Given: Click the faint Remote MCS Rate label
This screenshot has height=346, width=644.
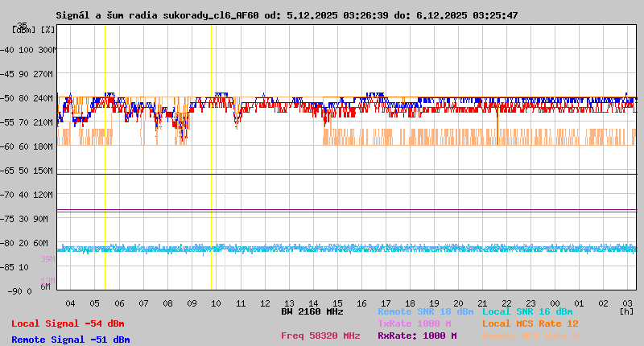Looking at the screenshot, I should click(x=530, y=336).
